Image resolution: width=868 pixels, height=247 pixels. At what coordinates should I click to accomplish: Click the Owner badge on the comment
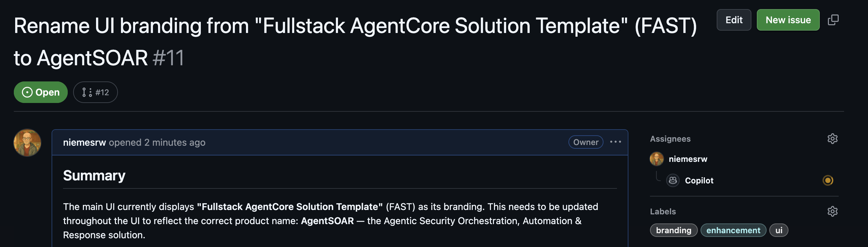click(586, 142)
